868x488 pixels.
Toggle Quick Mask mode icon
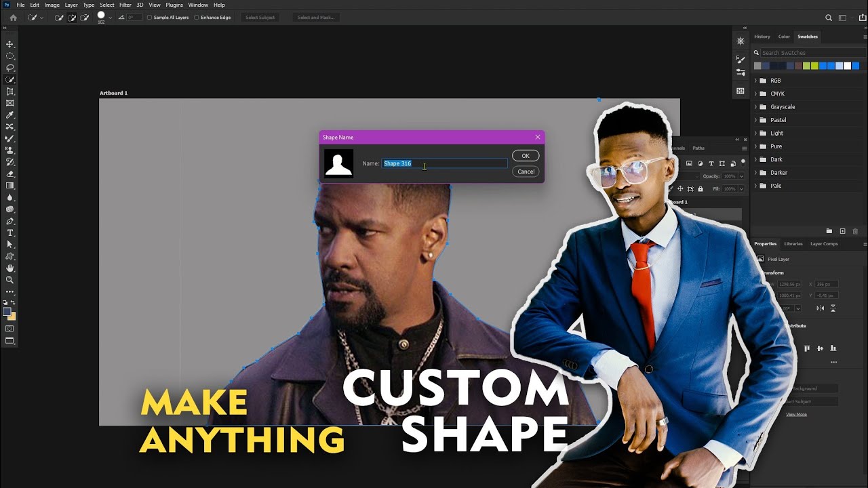pyautogui.click(x=9, y=329)
